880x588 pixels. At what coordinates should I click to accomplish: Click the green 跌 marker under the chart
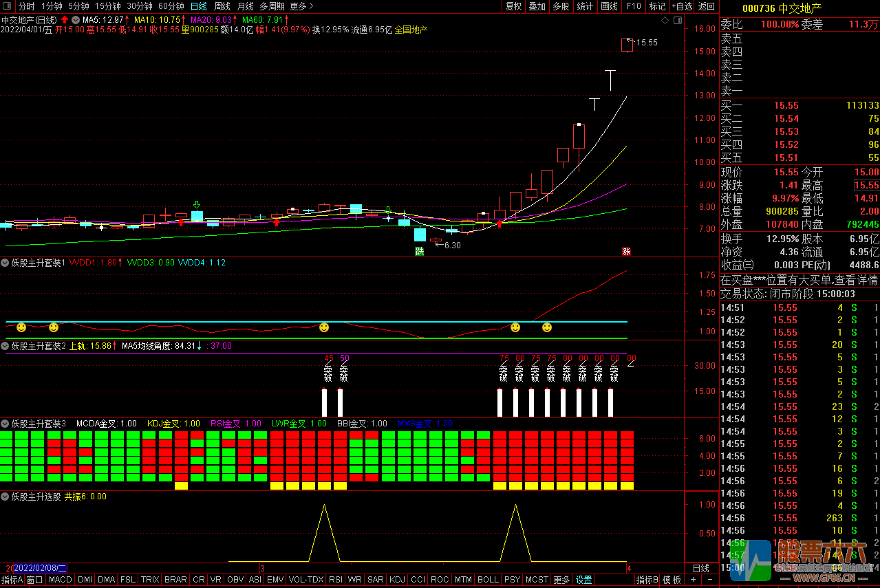pos(420,251)
